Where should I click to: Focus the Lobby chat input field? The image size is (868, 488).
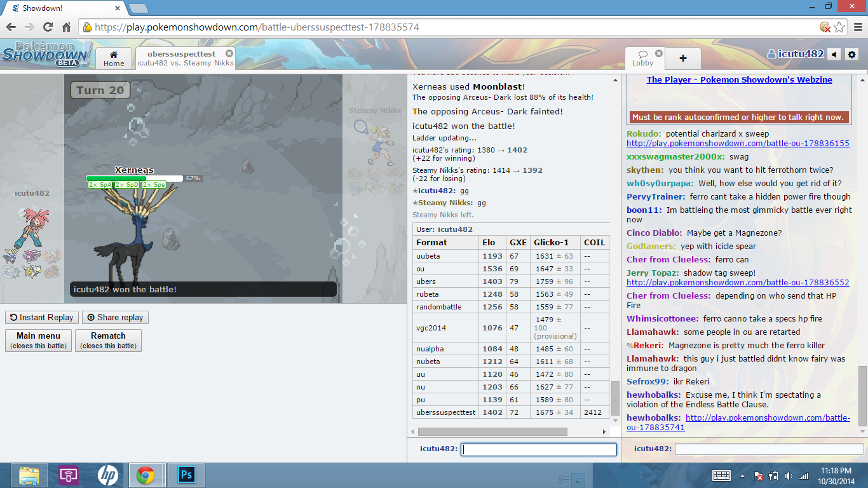tap(768, 449)
